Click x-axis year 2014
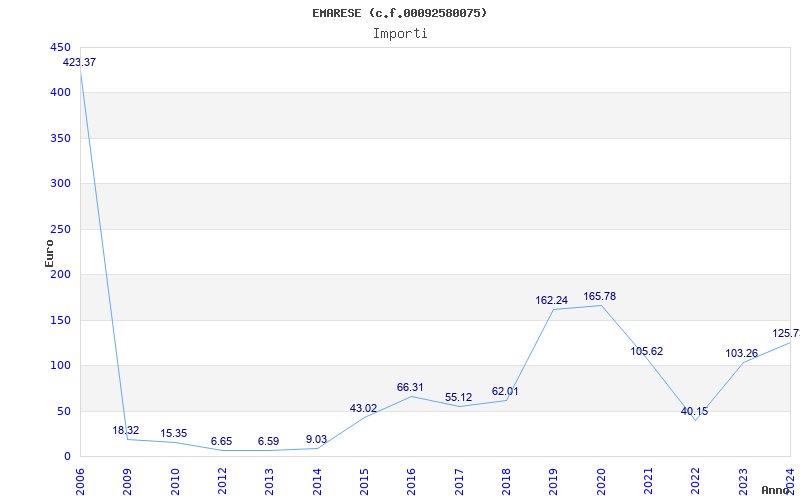The height and width of the screenshot is (500, 800). pyautogui.click(x=317, y=482)
